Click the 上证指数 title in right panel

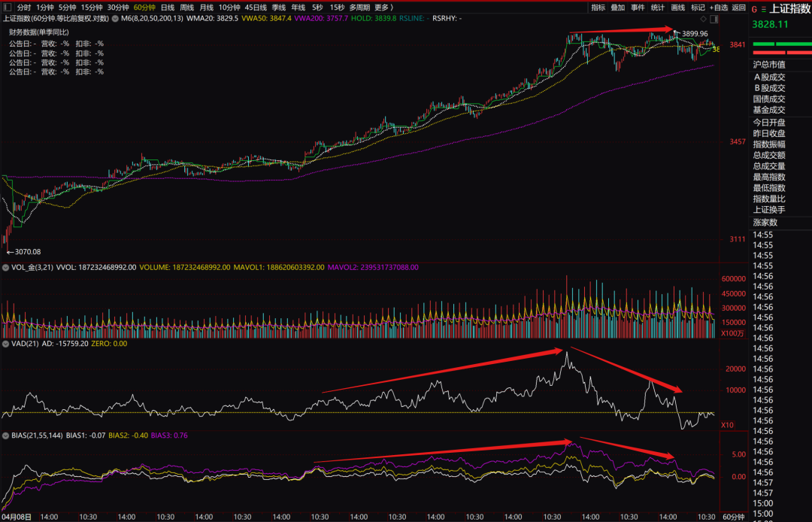click(x=789, y=9)
